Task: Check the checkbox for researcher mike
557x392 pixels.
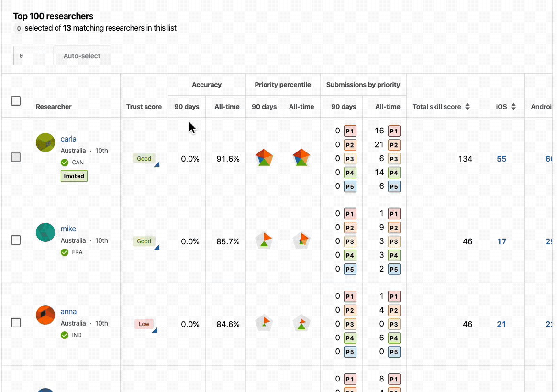Action: point(16,240)
